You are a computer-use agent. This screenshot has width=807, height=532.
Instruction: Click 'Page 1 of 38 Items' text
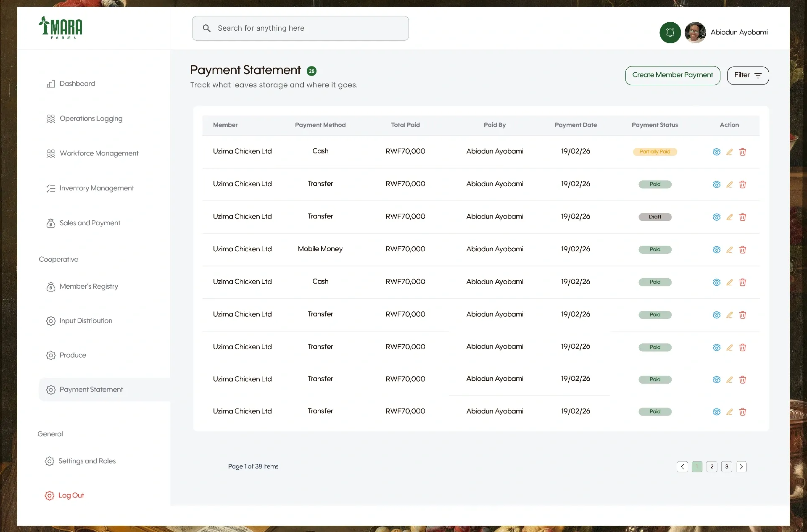[x=253, y=466]
